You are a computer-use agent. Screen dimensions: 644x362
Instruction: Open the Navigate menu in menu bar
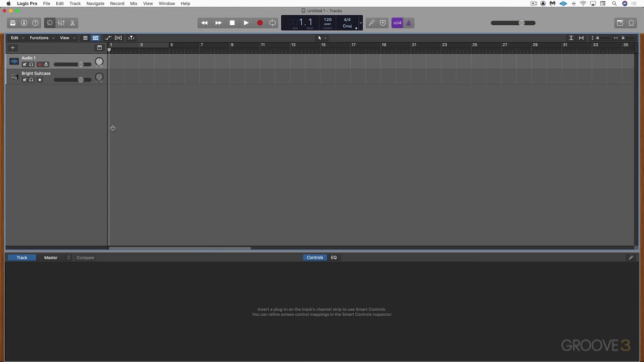pyautogui.click(x=95, y=4)
